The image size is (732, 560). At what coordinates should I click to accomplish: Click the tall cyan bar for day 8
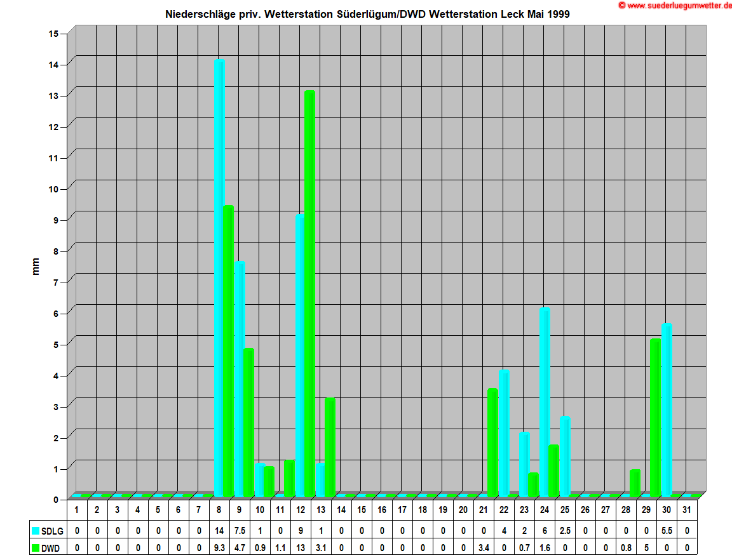point(219,279)
